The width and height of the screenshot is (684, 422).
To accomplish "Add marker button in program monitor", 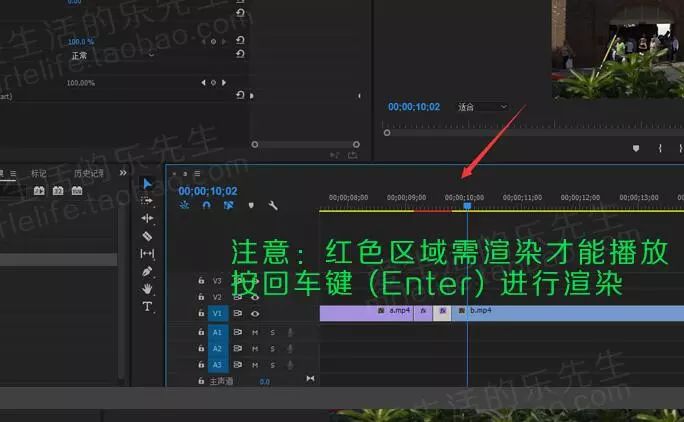I will 636,148.
